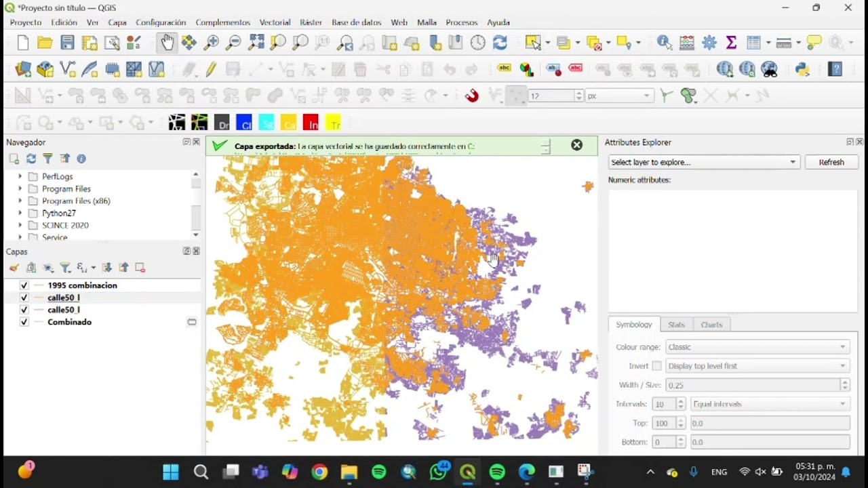Open the Field Calculator abacus icon
This screenshot has height=488, width=868.
point(687,43)
